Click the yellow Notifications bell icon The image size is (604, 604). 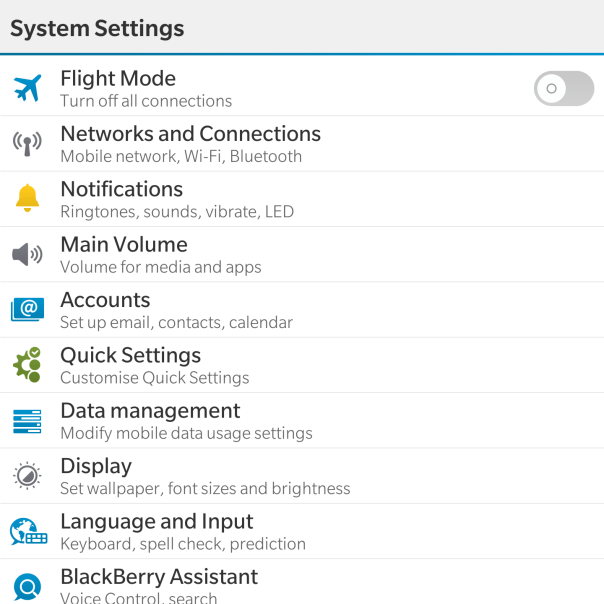(27, 198)
